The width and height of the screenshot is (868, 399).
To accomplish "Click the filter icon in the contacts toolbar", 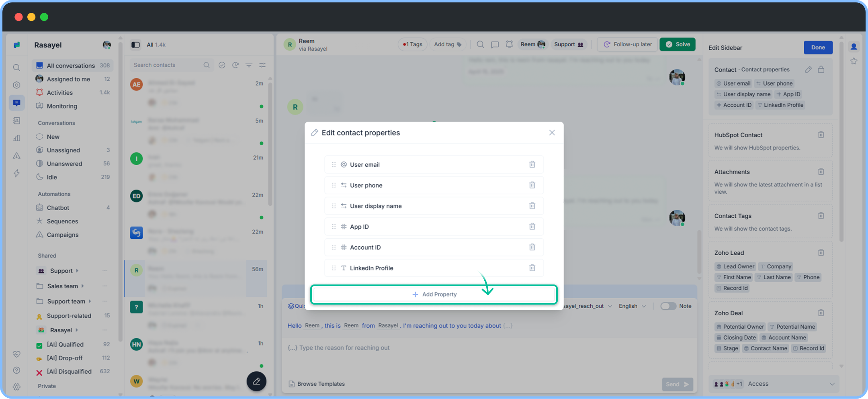I will click(249, 65).
